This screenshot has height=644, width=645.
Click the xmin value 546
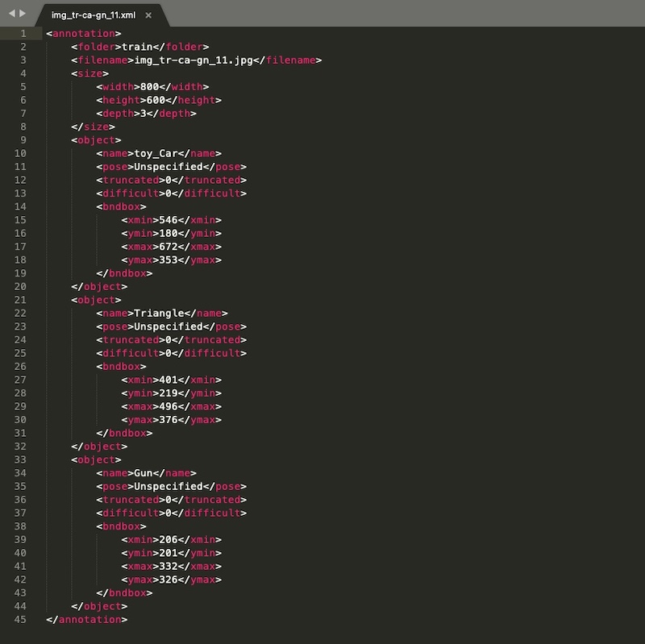pyautogui.click(x=169, y=220)
